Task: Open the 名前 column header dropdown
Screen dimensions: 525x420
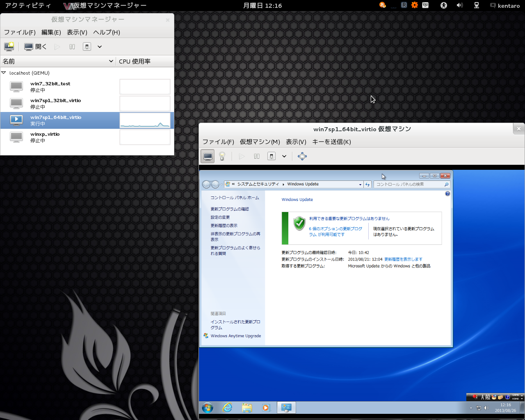Action: pos(111,61)
